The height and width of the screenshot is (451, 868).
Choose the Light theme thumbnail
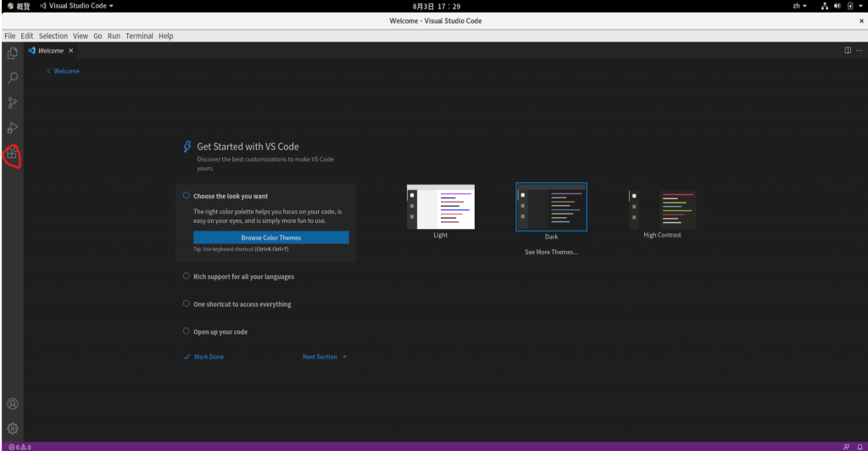coord(441,207)
